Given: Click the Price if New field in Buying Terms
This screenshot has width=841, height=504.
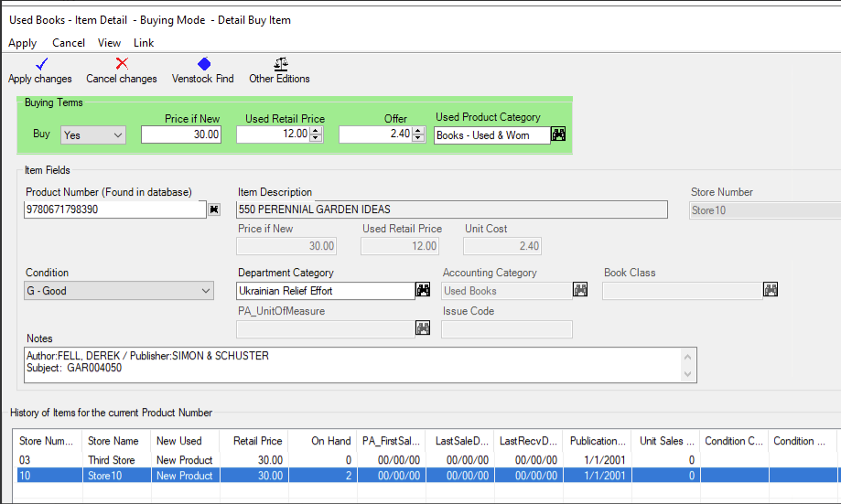Looking at the screenshot, I should pyautogui.click(x=181, y=134).
